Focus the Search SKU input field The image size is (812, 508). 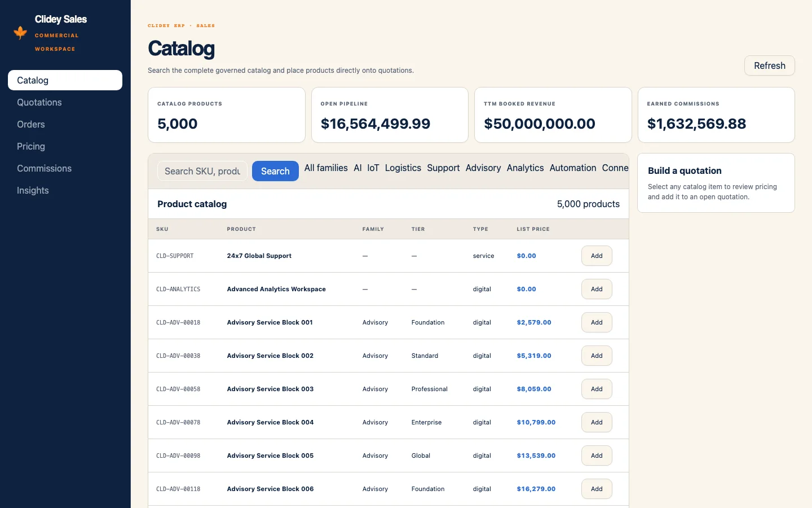(202, 171)
